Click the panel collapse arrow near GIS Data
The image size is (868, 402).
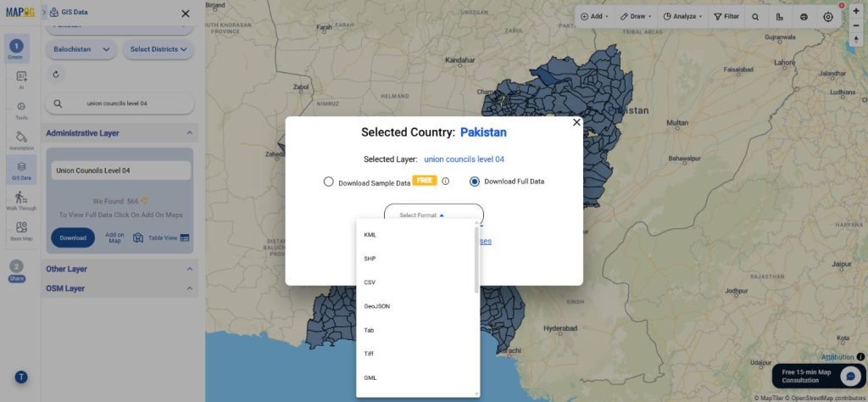click(x=44, y=12)
